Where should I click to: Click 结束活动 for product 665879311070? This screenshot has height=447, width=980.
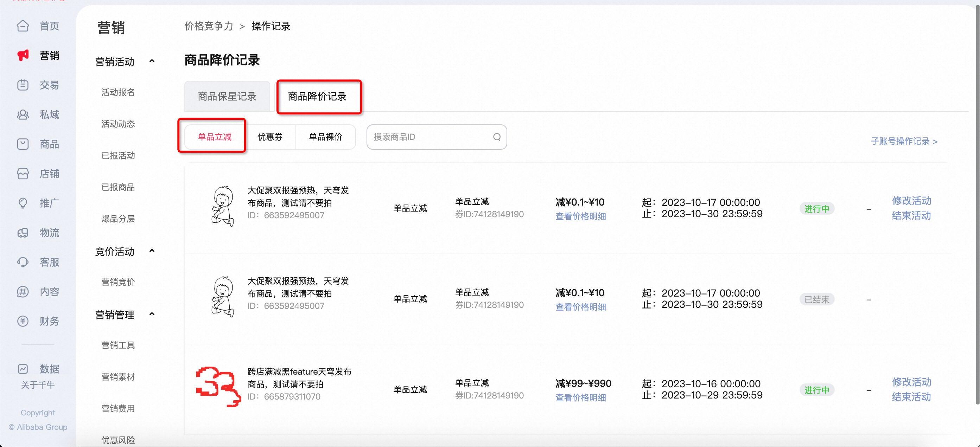[911, 397]
